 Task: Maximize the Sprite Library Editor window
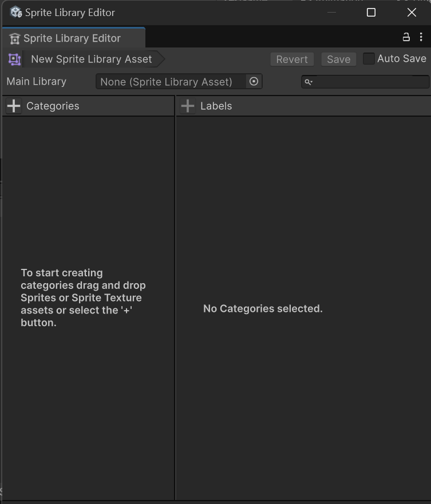[371, 13]
